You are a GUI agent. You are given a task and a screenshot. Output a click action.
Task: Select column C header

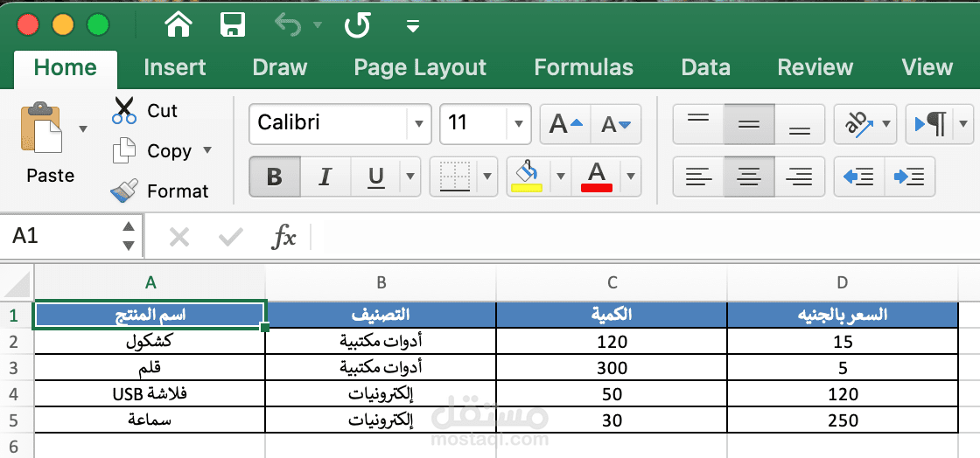[x=612, y=282]
